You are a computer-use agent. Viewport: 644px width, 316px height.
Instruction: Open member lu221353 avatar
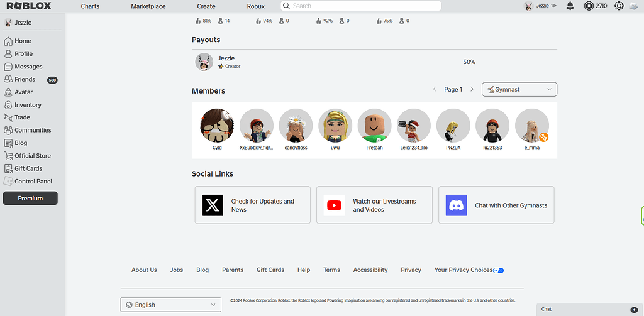point(492,125)
